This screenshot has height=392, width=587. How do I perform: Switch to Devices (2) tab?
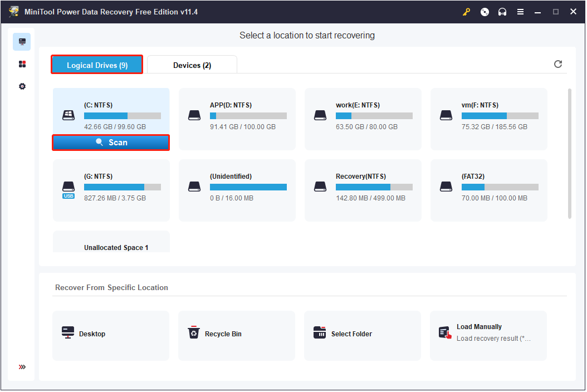click(x=192, y=65)
